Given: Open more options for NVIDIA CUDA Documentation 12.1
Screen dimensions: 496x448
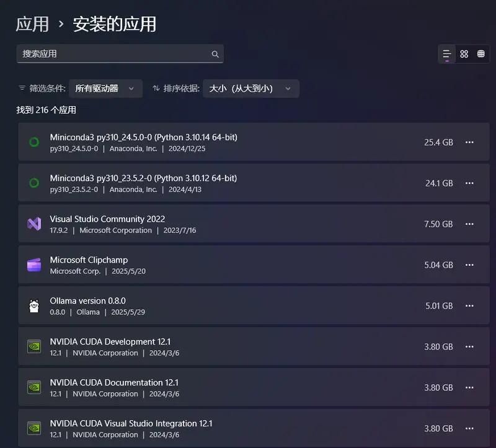Looking at the screenshot, I should click(469, 388).
